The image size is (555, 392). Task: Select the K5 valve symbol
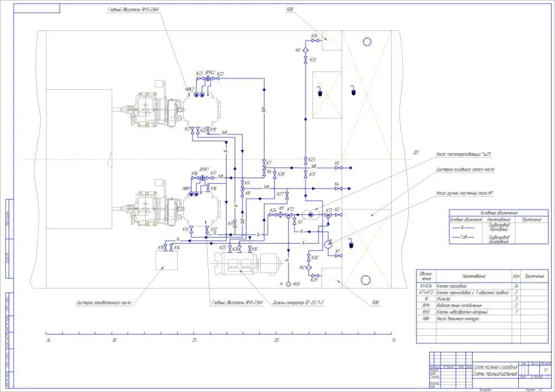(x=338, y=168)
